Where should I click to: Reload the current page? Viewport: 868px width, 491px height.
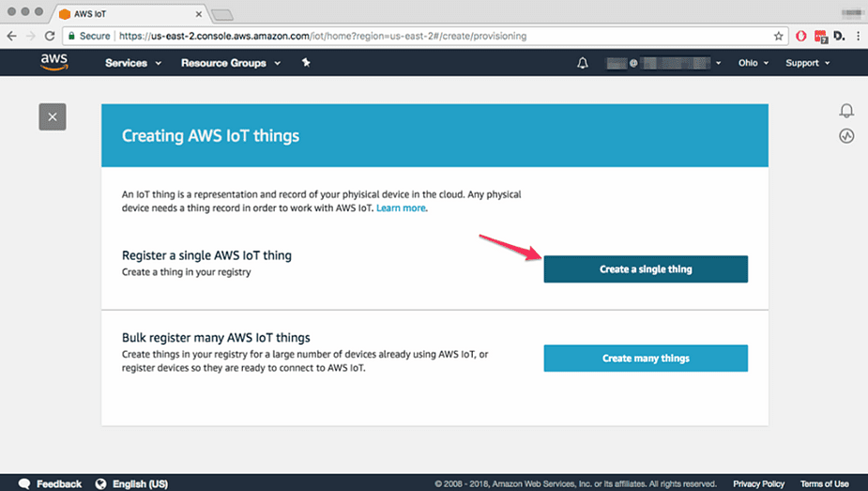(x=50, y=36)
